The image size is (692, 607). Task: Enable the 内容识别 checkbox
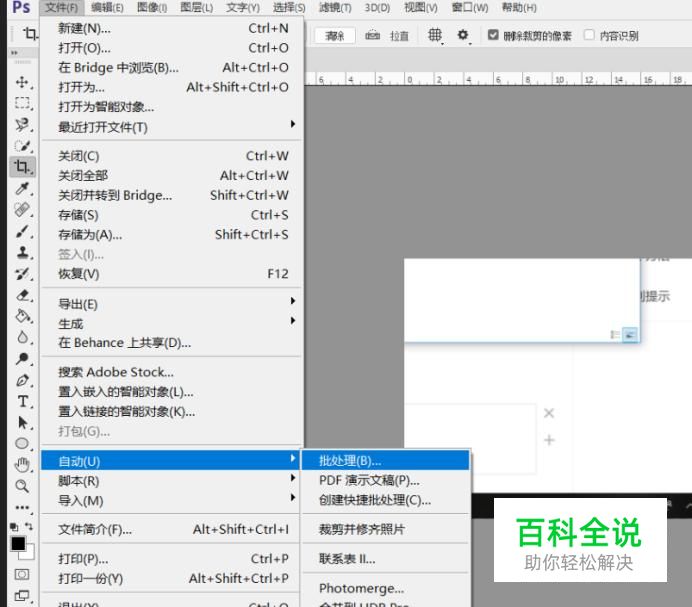coord(589,34)
